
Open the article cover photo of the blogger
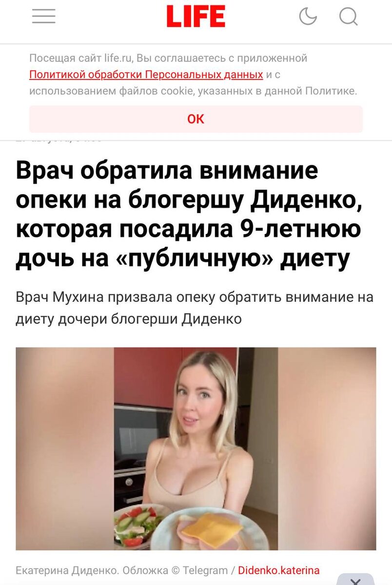[196, 448]
